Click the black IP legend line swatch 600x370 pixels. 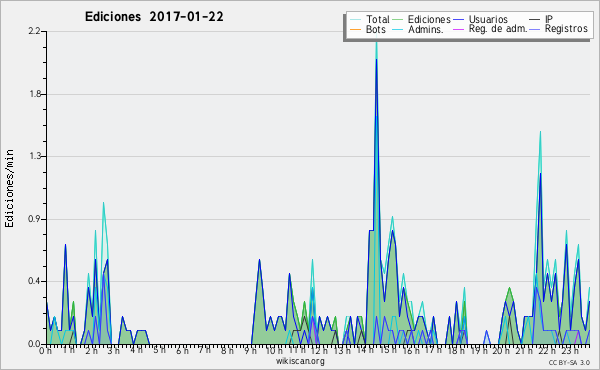[535, 20]
